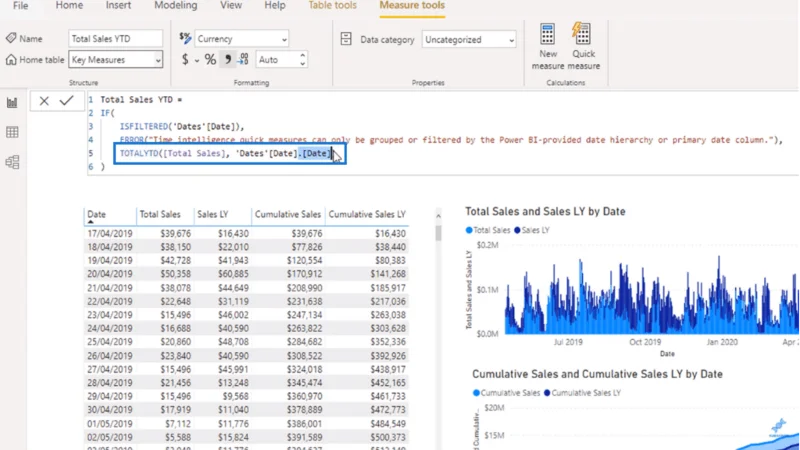The image size is (800, 450).
Task: Sort by the Total Sales column header
Action: point(160,215)
